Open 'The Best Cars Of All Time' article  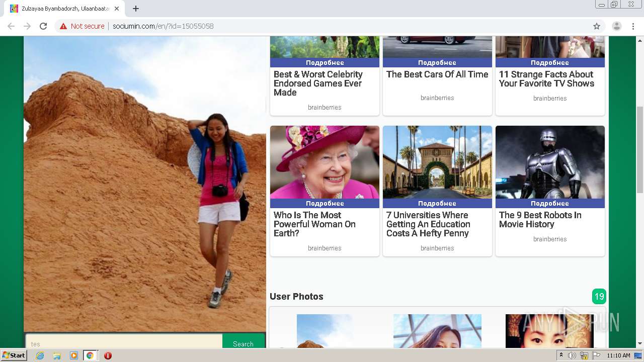coord(437,74)
